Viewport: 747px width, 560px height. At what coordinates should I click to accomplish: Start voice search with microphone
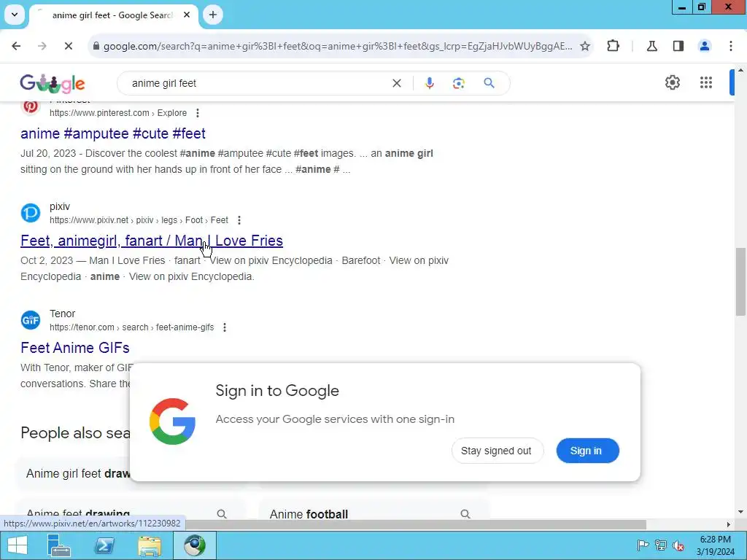429,83
